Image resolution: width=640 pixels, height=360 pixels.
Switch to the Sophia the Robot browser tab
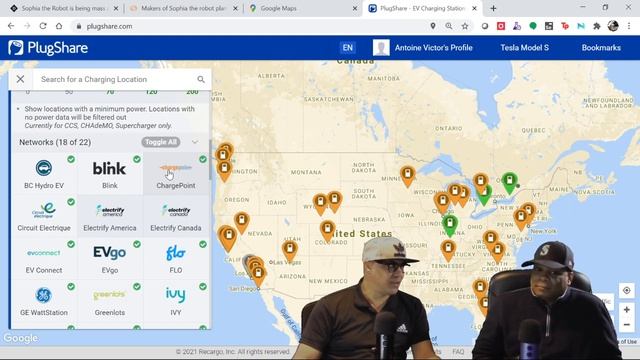63,8
